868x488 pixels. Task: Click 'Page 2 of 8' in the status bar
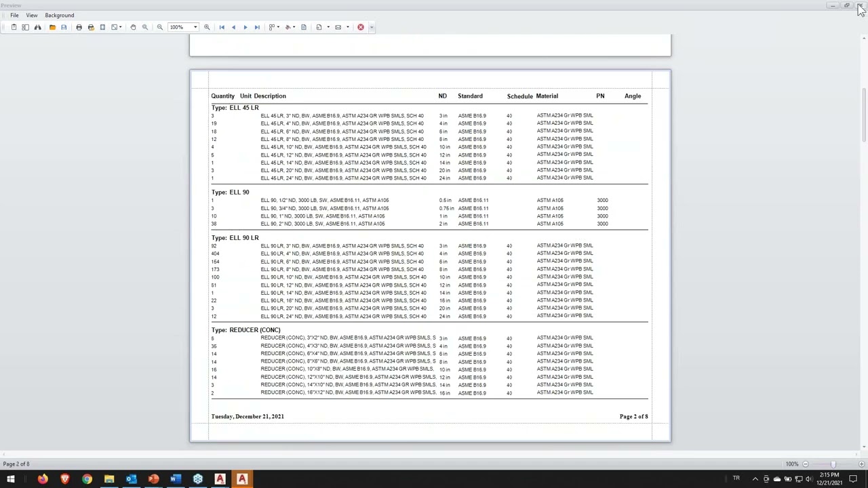16,464
